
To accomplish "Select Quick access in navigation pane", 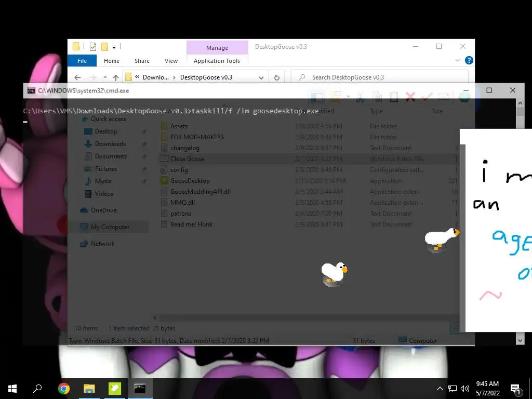I will click(108, 119).
